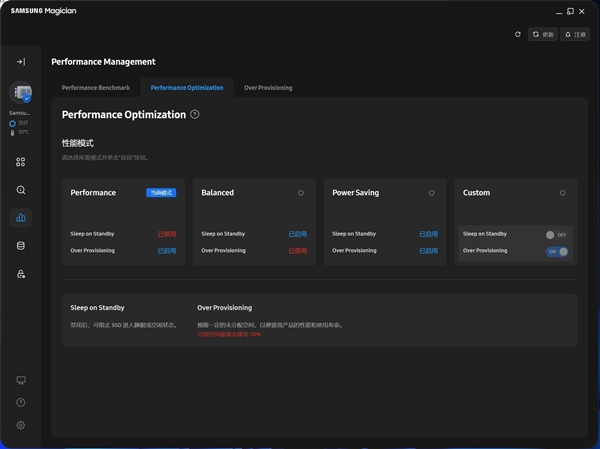The image size is (600, 449).
Task: Click Over Provisioning status in Performance card
Action: [x=167, y=251]
